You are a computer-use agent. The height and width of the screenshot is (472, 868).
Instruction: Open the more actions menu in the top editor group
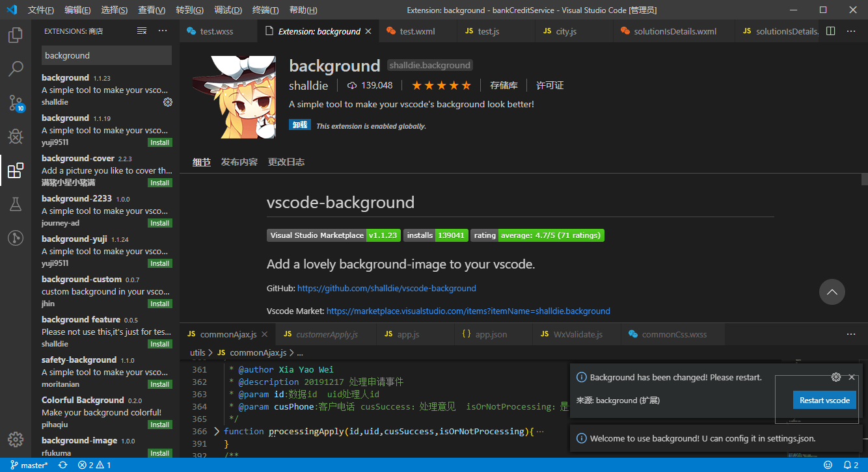[x=851, y=31]
